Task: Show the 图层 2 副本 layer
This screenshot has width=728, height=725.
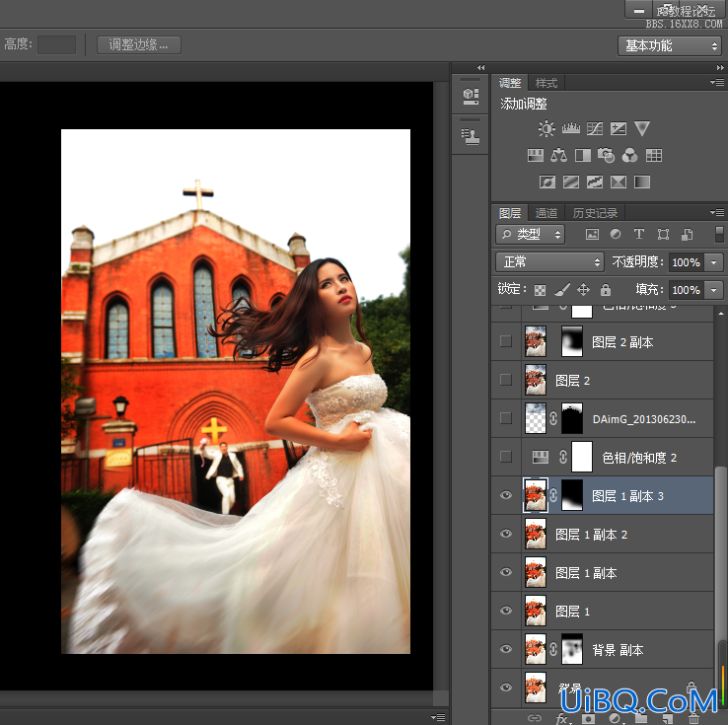Action: pyautogui.click(x=506, y=341)
